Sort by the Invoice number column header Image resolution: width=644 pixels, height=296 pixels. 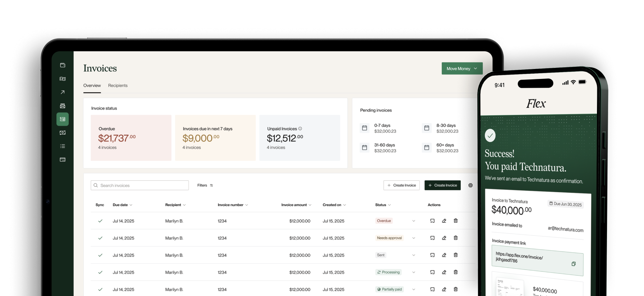[233, 205]
